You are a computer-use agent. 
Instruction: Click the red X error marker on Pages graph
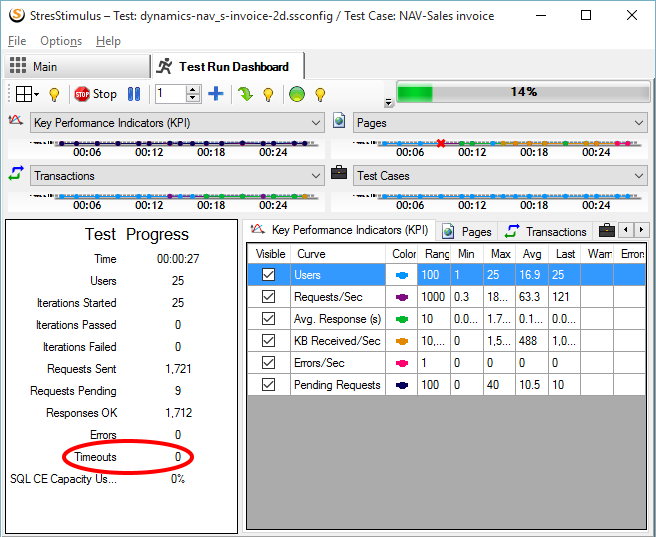[441, 143]
